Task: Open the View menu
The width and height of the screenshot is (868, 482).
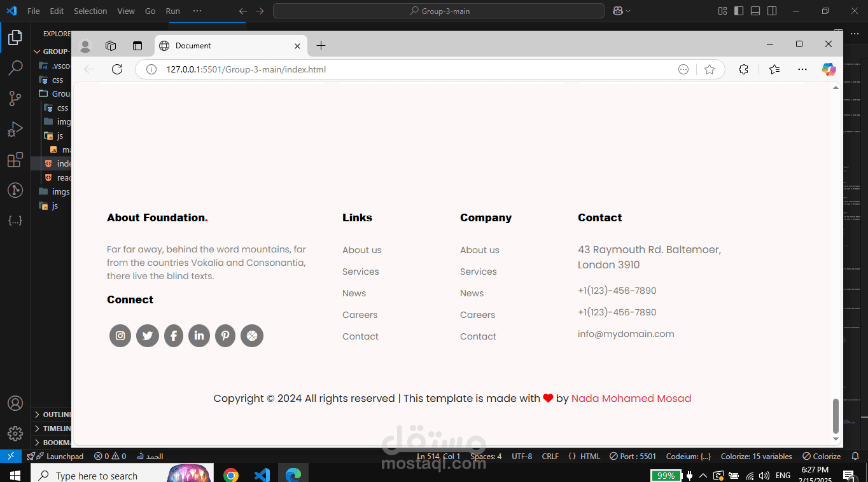Action: point(126,11)
